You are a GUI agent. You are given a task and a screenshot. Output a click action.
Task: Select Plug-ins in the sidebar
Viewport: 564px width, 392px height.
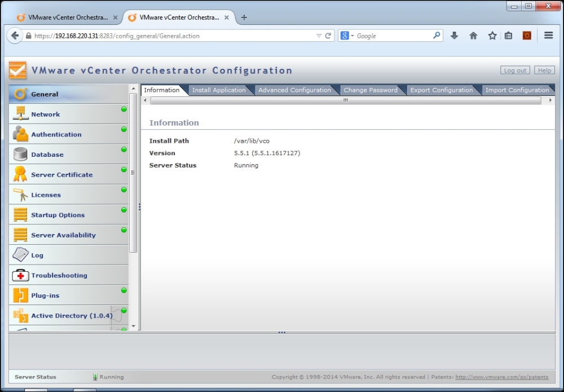pyautogui.click(x=69, y=295)
